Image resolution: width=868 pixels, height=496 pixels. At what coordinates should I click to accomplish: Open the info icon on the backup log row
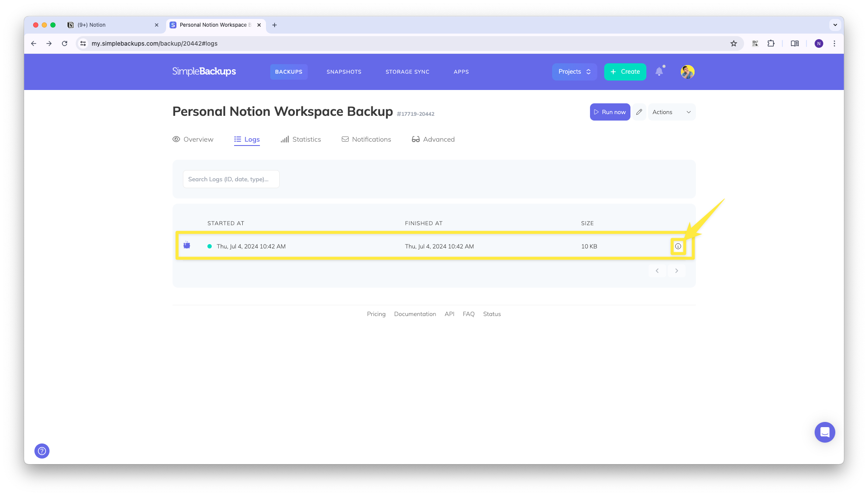[x=678, y=246]
